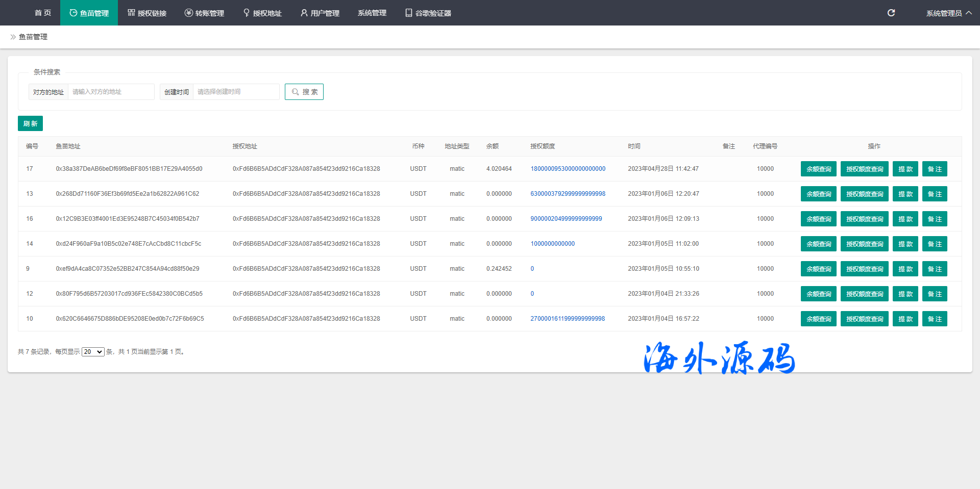This screenshot has width=980, height=489.
Task: Click the 授权地址 pin icon
Action: [247, 13]
